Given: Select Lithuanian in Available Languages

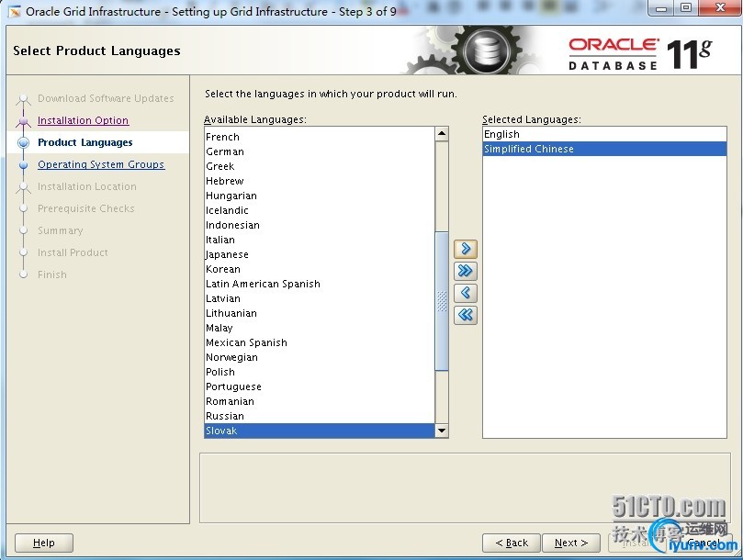Looking at the screenshot, I should [320, 313].
